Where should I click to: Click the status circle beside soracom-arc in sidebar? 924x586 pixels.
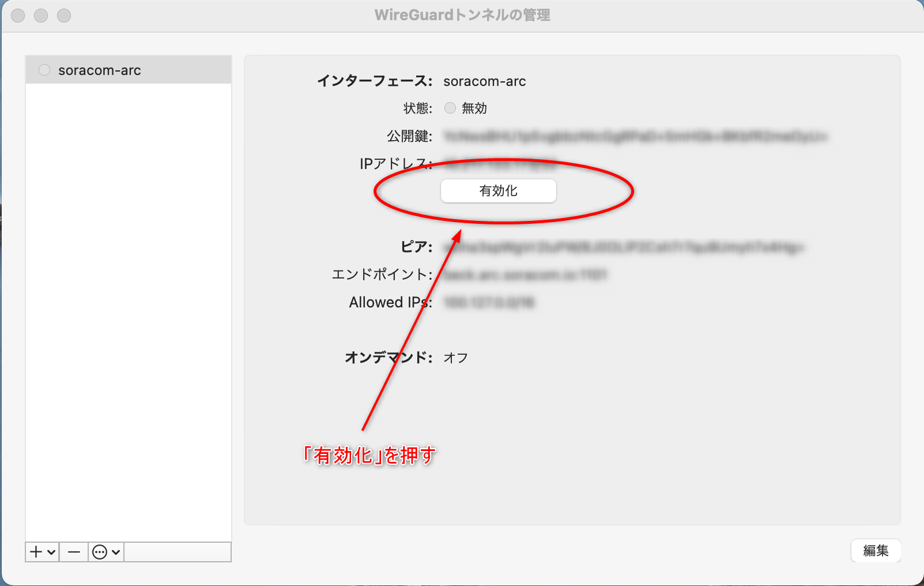tap(44, 70)
